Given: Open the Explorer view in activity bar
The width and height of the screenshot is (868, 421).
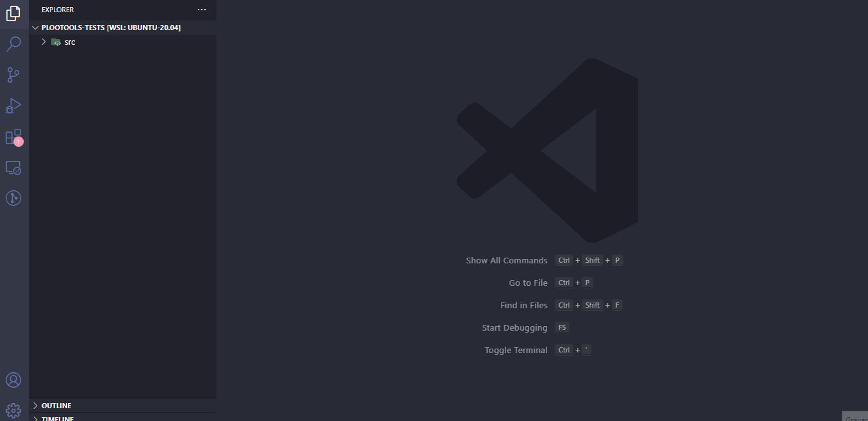Looking at the screenshot, I should point(13,13).
